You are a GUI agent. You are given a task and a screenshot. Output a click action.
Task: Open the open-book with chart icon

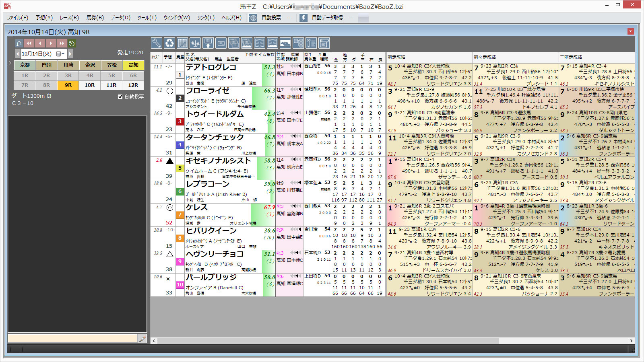click(x=272, y=43)
